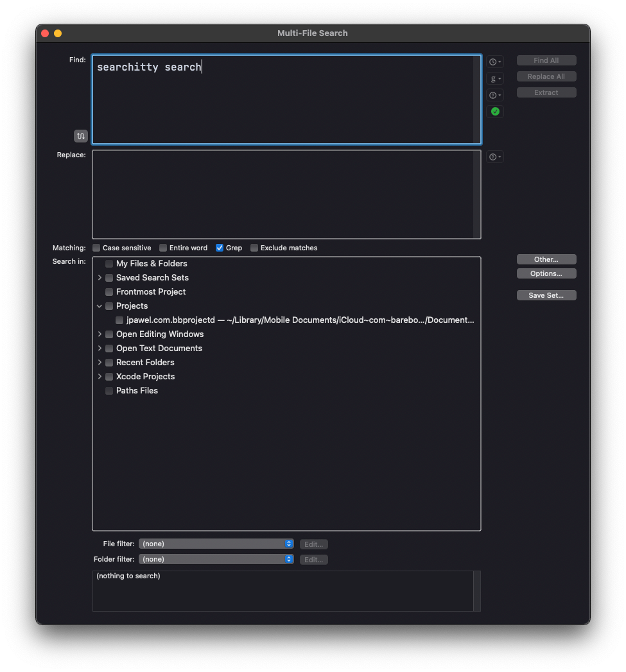Check the Recent Folders box
Screen dimensions: 626x672
coord(109,363)
